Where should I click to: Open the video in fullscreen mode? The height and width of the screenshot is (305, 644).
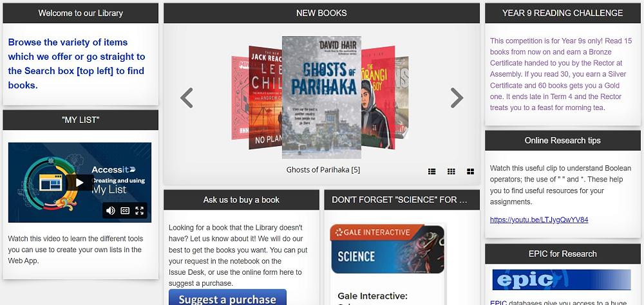coord(140,210)
